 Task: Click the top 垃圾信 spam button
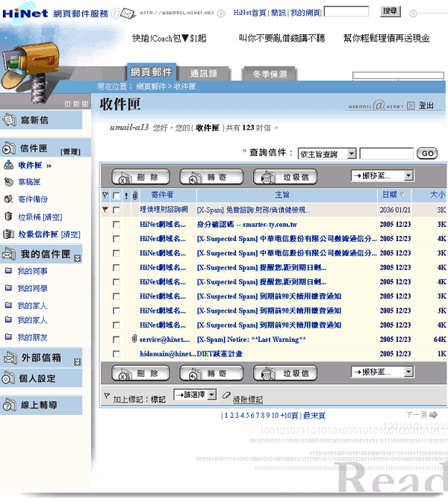coord(285,177)
